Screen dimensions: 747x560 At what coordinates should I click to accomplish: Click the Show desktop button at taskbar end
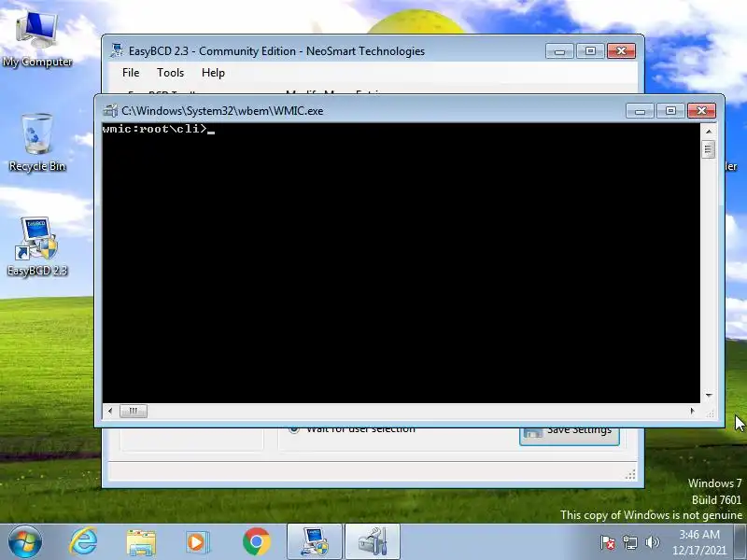point(741,542)
